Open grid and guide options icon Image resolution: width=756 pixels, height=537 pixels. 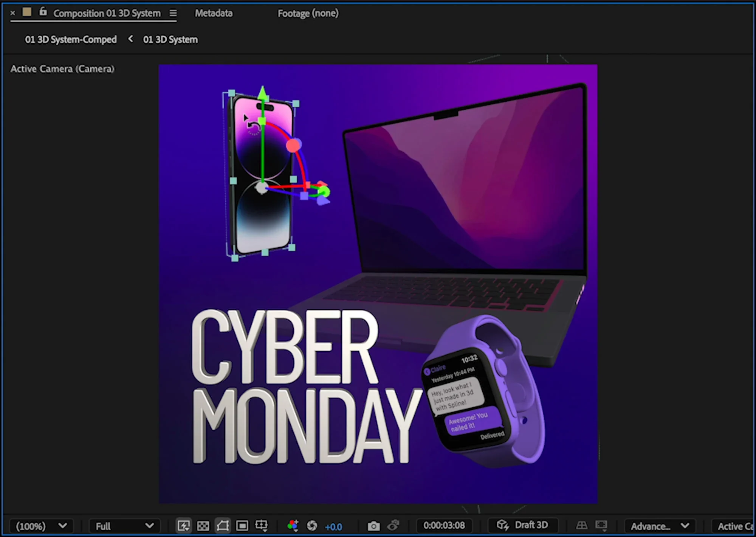pyautogui.click(x=262, y=526)
